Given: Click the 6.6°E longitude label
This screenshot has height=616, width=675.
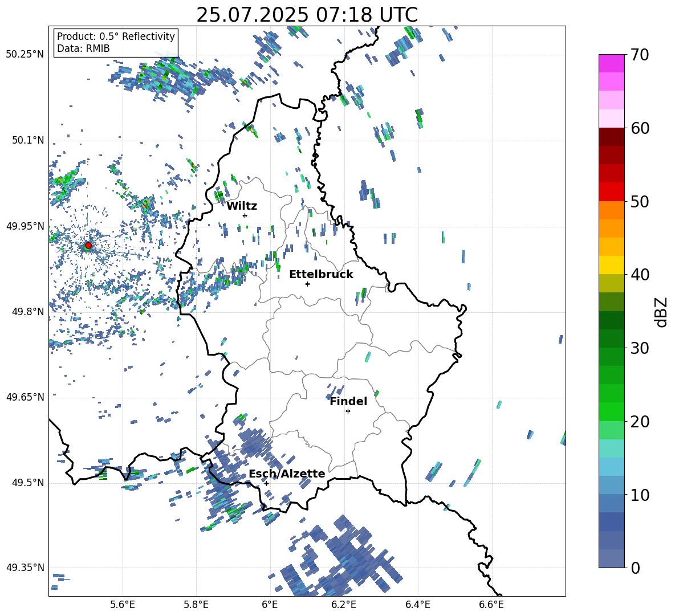Looking at the screenshot, I should pyautogui.click(x=491, y=605).
